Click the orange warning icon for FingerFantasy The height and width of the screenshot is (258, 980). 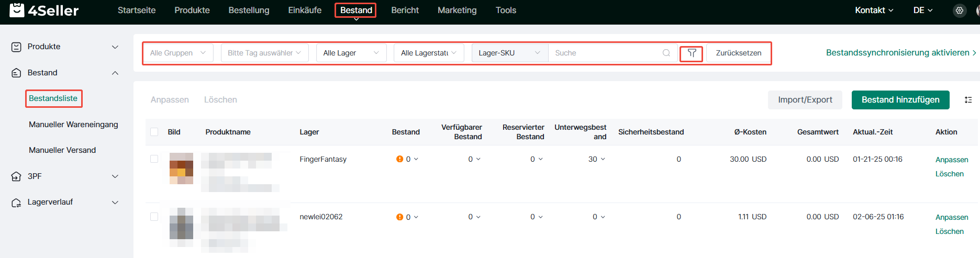[399, 159]
